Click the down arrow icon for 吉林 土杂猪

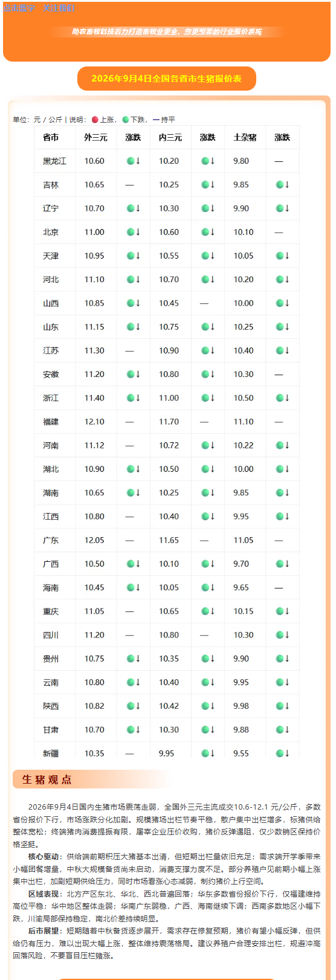tap(282, 185)
